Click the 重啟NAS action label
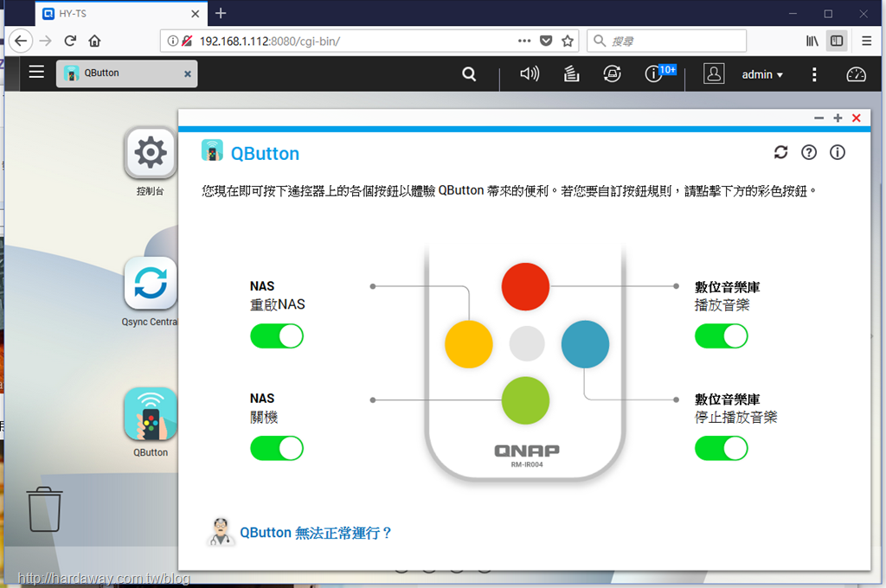This screenshot has height=588, width=886. click(278, 304)
